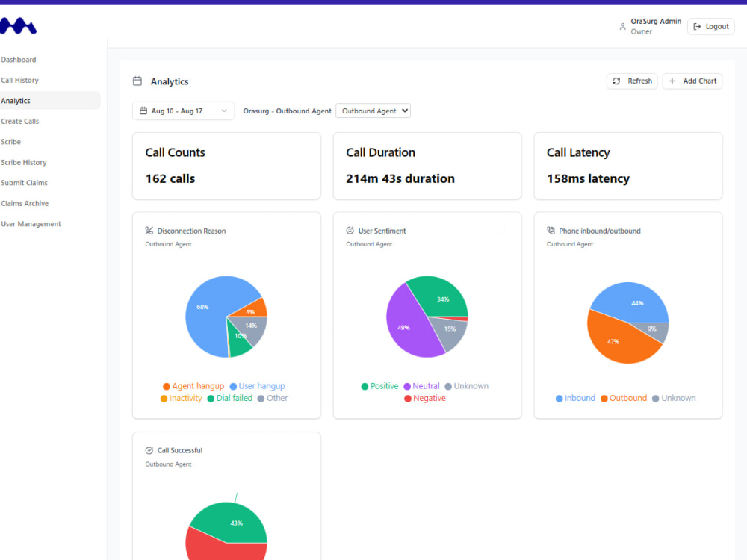Toggle Other legend entry in Disconnection Reason

[273, 398]
